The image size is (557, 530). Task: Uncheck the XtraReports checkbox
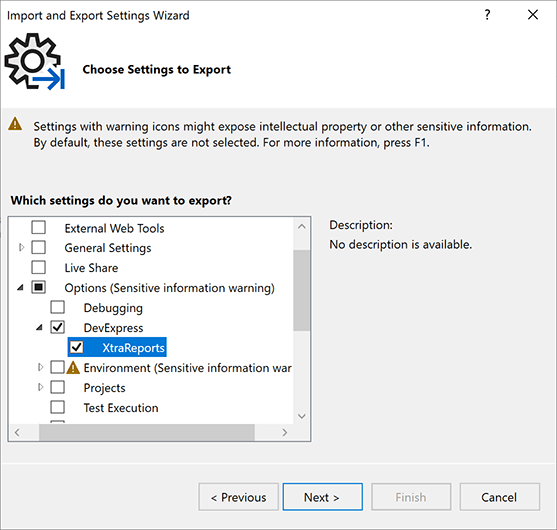tap(77, 347)
